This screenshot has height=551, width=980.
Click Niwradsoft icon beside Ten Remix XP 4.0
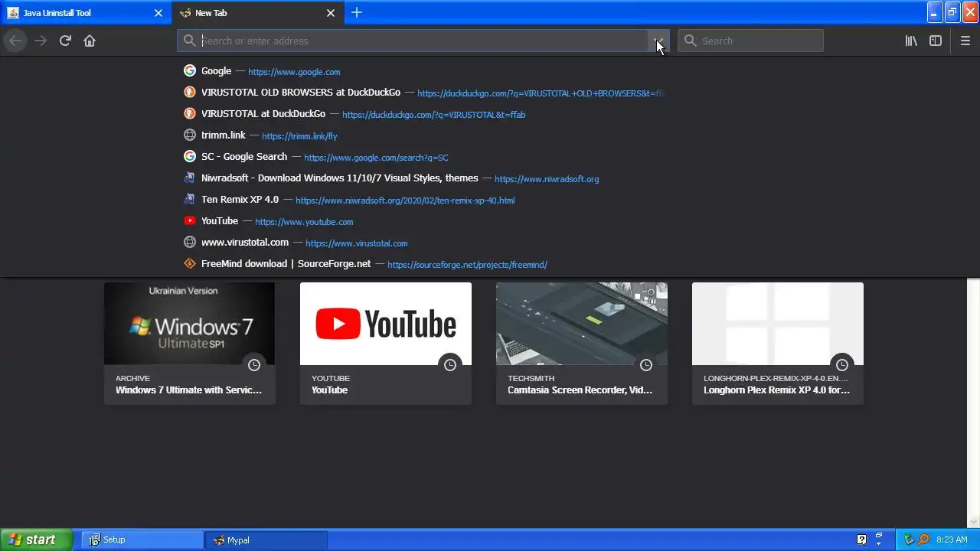point(190,200)
